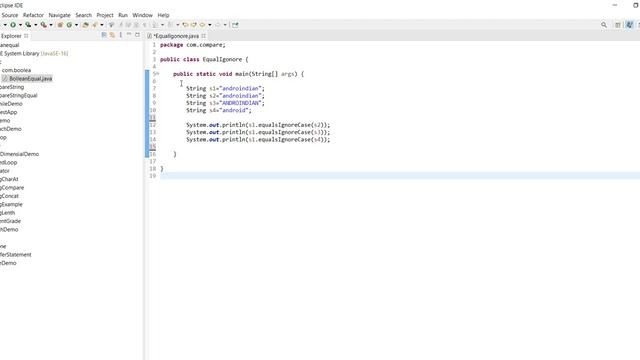Image resolution: width=640 pixels, height=360 pixels.
Task: Click the Open Perspective icon
Action: 618,25
